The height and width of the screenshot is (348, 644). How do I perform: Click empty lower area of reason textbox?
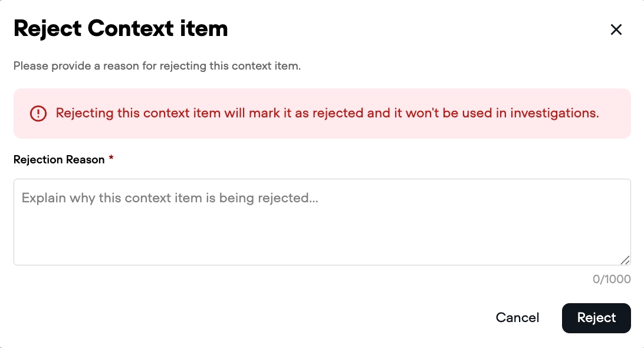click(x=322, y=245)
